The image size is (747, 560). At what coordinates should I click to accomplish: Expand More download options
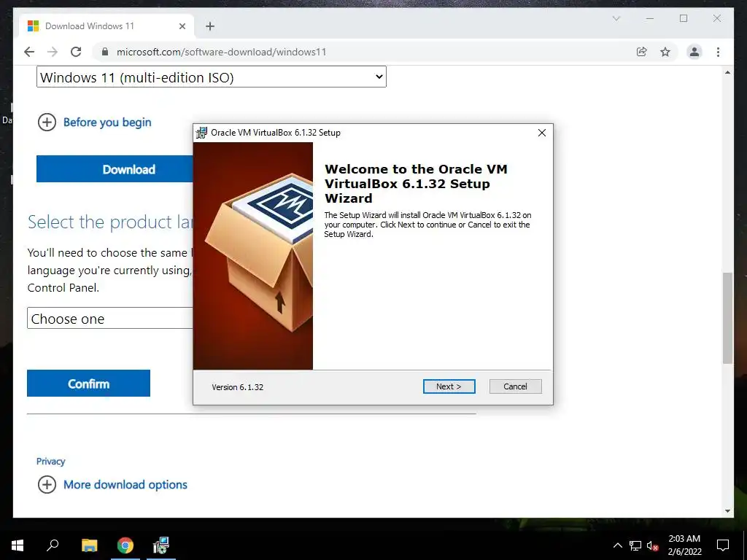pyautogui.click(x=112, y=485)
